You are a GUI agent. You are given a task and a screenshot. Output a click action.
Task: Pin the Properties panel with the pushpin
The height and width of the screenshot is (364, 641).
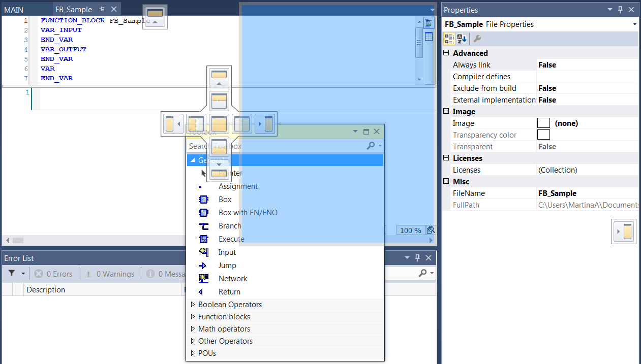tap(620, 10)
